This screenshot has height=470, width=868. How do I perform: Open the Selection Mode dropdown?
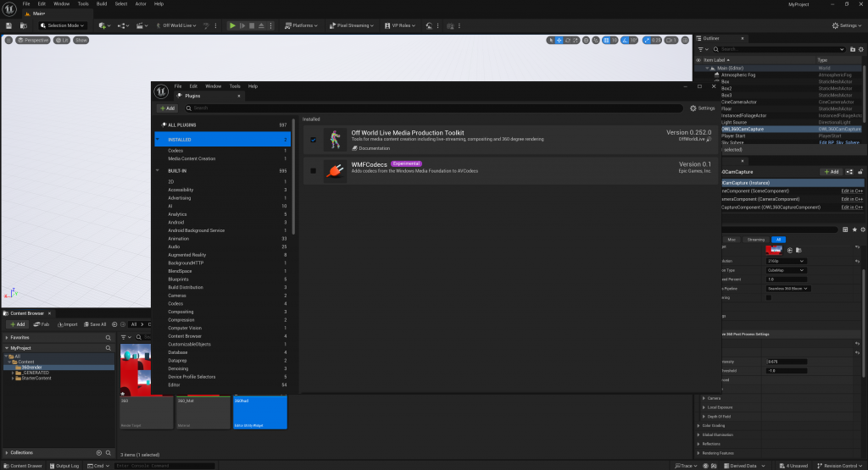click(x=62, y=25)
